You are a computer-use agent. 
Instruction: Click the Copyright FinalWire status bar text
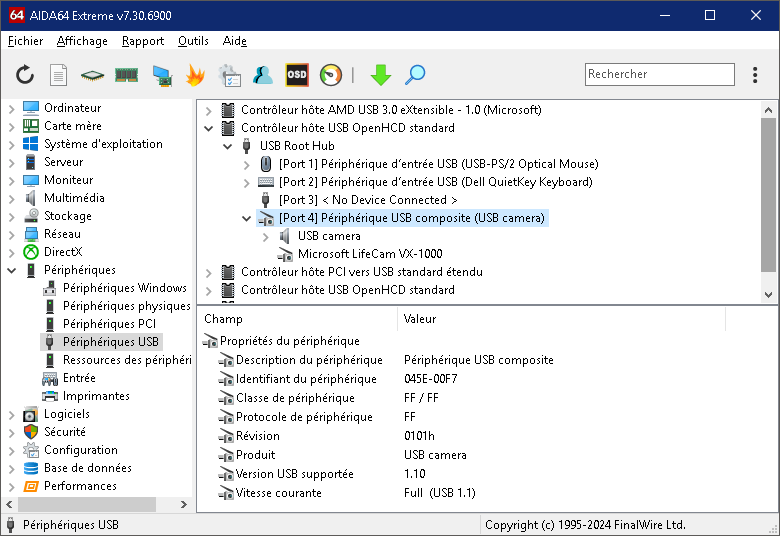click(585, 525)
